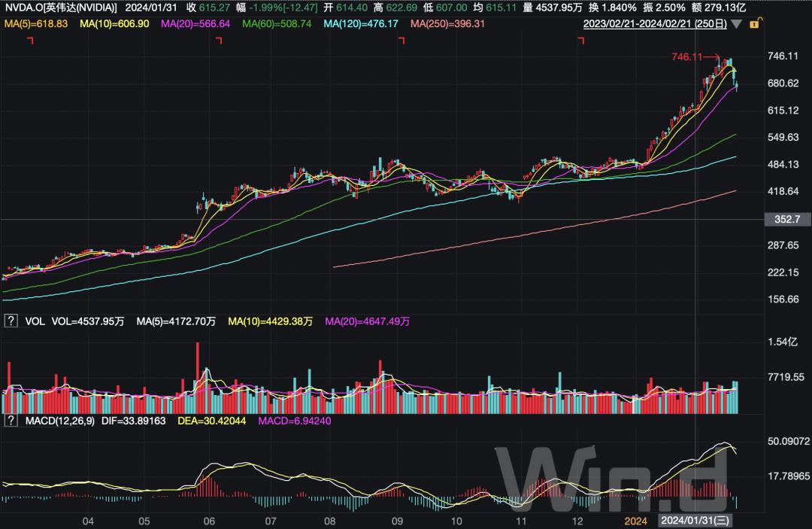Image resolution: width=812 pixels, height=529 pixels.
Task: Click the DIF=33.89163 value
Action: click(133, 421)
